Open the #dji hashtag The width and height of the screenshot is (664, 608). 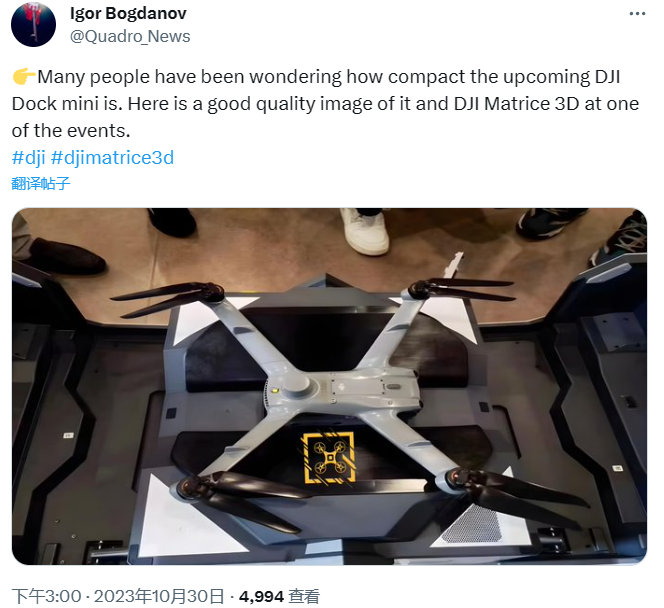[28, 158]
